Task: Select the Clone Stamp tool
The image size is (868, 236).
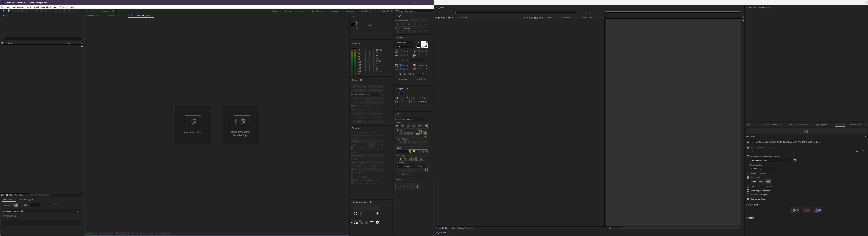Action: [60, 11]
